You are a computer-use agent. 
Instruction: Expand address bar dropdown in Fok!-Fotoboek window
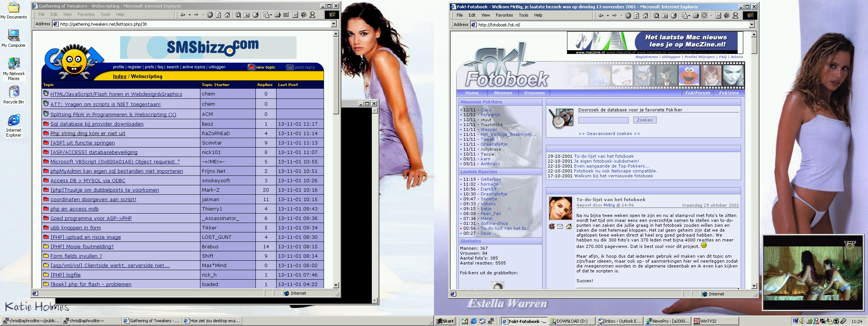[x=752, y=25]
